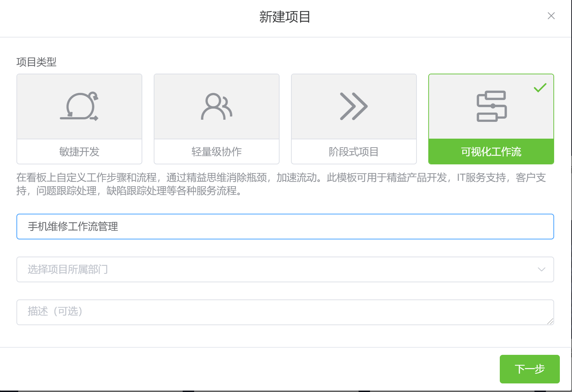Image resolution: width=572 pixels, height=392 pixels.
Task: Click the empty footer area left of 下一步
Action: coord(250,369)
